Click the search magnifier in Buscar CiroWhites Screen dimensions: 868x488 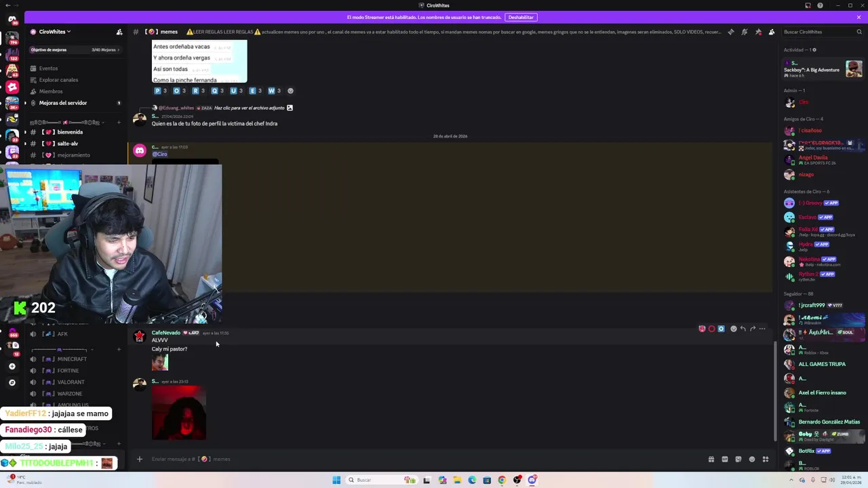858,32
